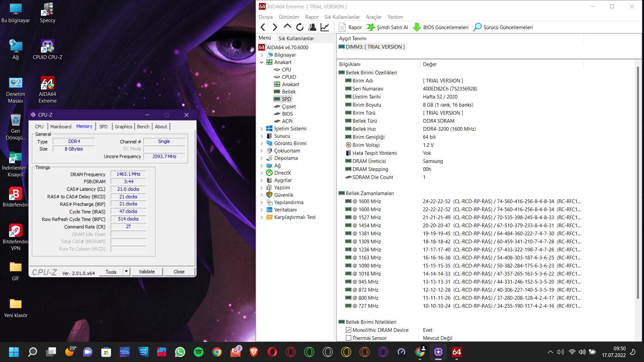Click the up arrow navigation icon
This screenshot has height=362, width=644.
tap(287, 26)
